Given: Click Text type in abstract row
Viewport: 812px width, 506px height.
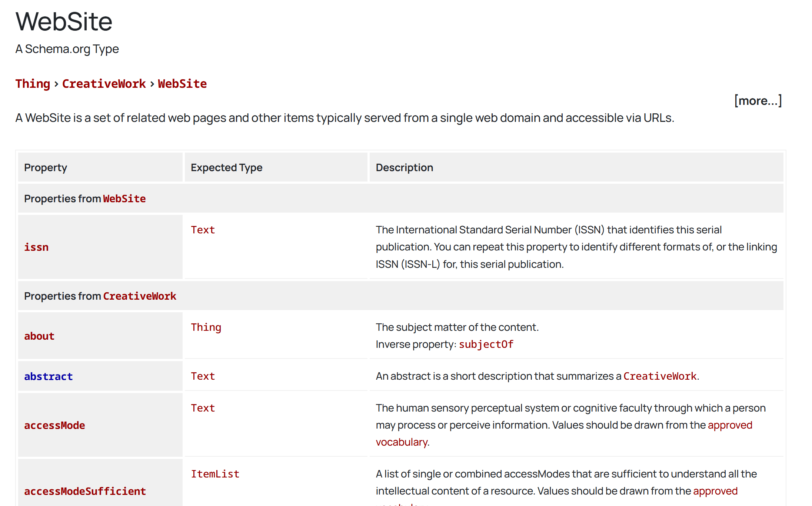Looking at the screenshot, I should pos(203,376).
